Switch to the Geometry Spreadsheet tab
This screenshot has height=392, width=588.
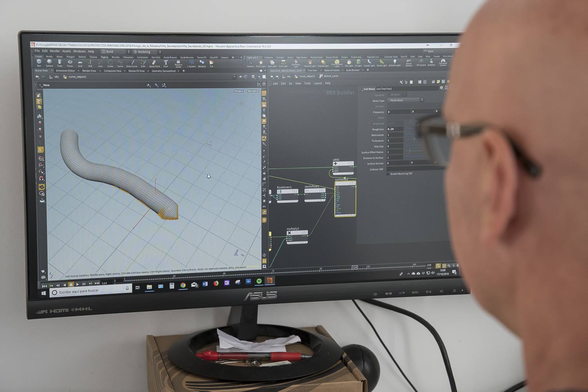coord(164,71)
